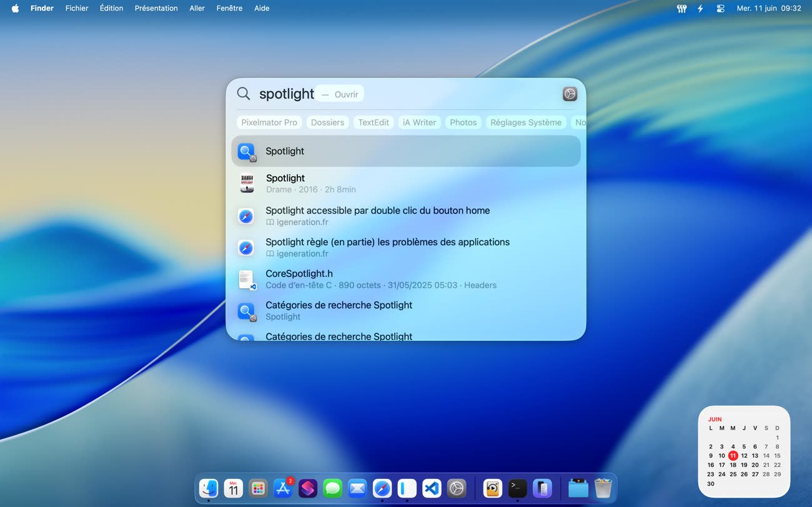Open the Finder menu

42,8
